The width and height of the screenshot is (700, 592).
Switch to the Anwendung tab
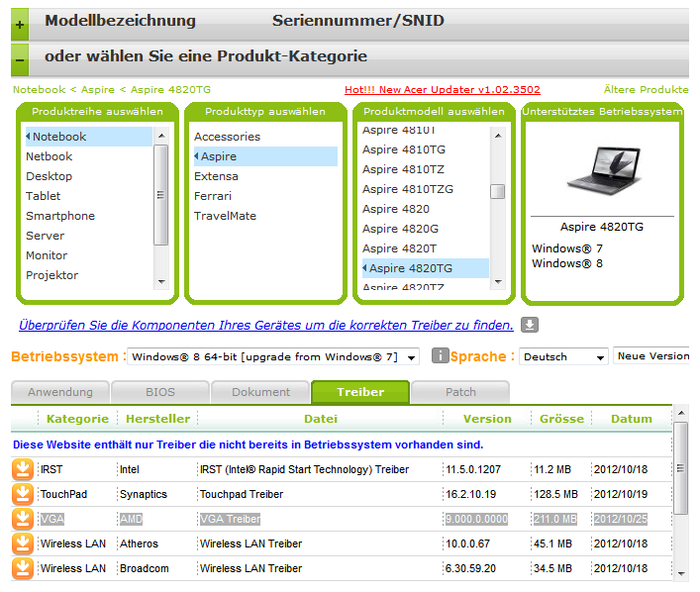[60, 392]
